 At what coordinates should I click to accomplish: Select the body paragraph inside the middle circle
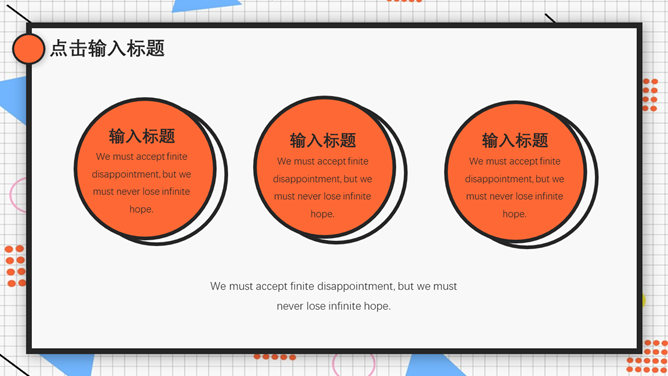pyautogui.click(x=322, y=187)
